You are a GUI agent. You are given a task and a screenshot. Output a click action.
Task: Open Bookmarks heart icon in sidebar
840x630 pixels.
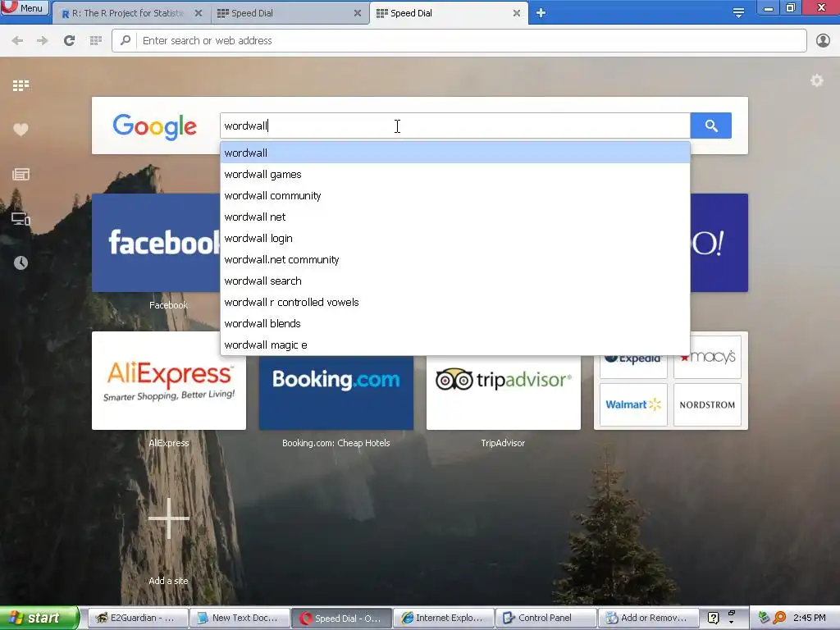[21, 130]
